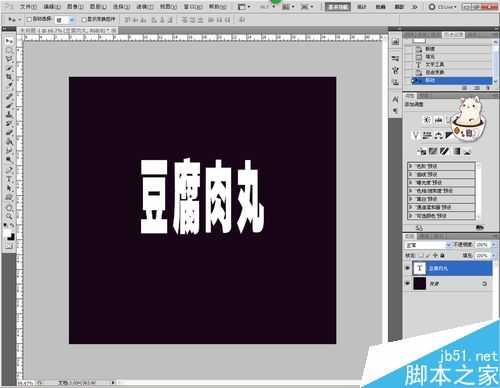The height and width of the screenshot is (388, 500).
Task: Select the 背景 layer thumbnail
Action: coord(420,283)
